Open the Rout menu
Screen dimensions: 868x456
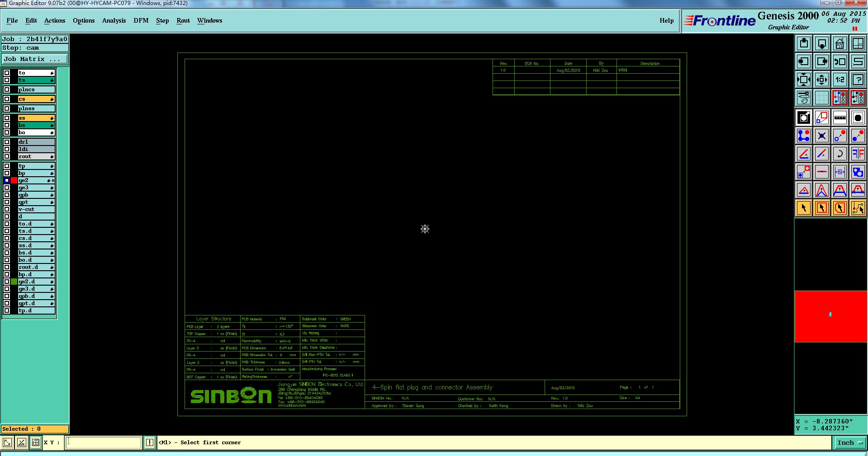183,20
